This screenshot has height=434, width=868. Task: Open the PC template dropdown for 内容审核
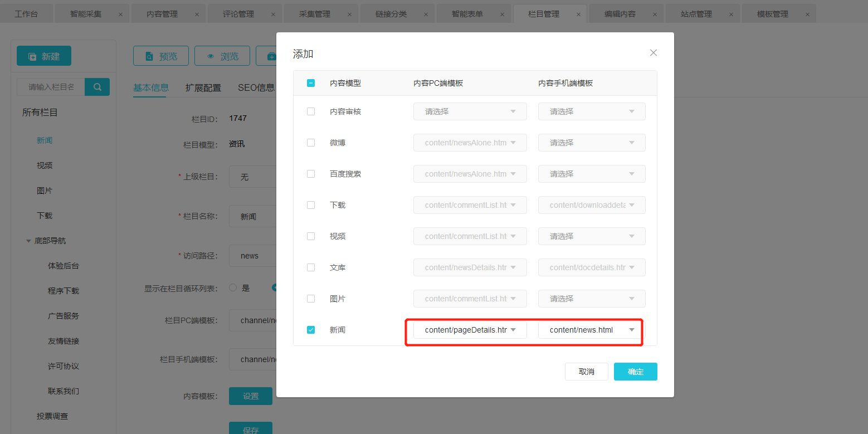coord(470,111)
